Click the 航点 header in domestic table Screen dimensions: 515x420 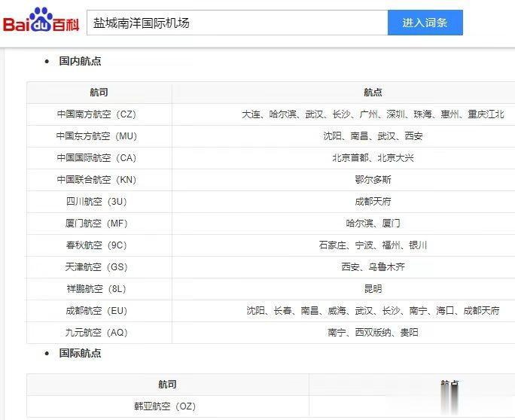pos(373,93)
